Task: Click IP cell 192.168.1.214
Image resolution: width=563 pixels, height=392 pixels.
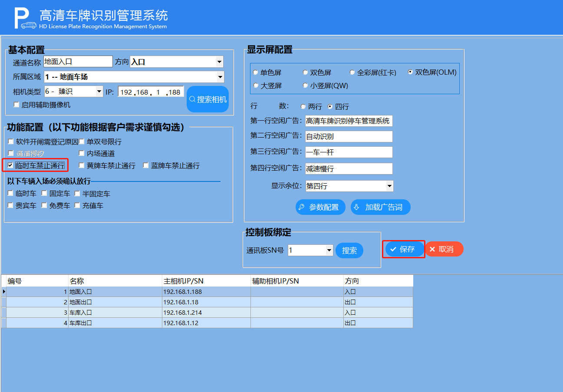Action: [207, 313]
